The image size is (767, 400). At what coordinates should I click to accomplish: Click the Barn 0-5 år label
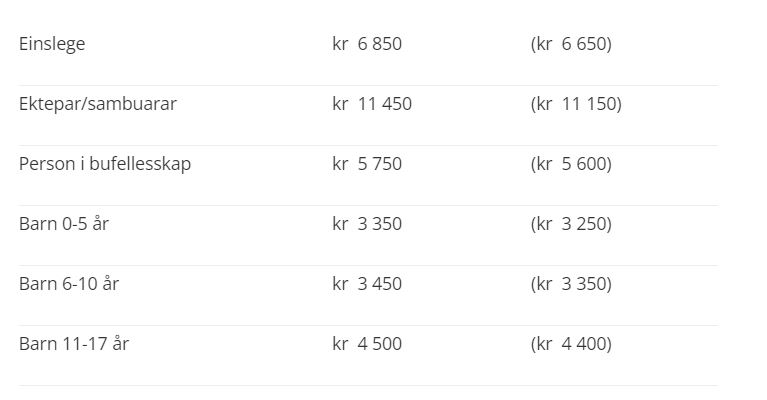coord(64,223)
